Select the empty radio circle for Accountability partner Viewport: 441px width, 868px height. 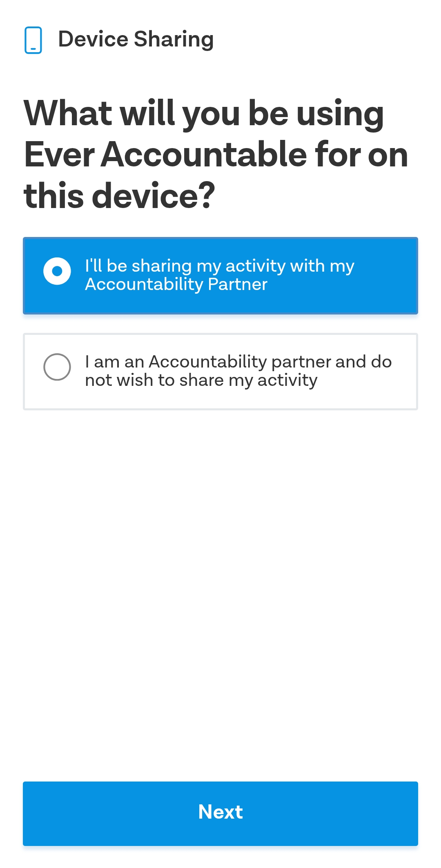click(57, 367)
